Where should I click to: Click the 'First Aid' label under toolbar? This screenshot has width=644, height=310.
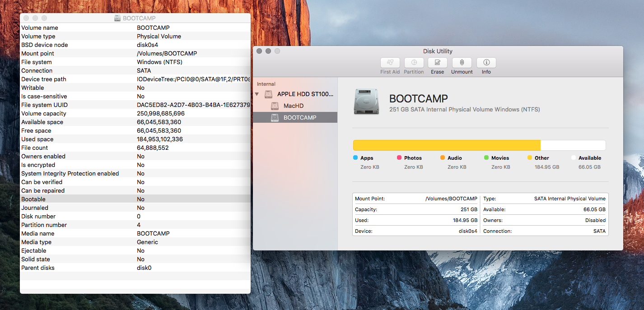pyautogui.click(x=390, y=72)
